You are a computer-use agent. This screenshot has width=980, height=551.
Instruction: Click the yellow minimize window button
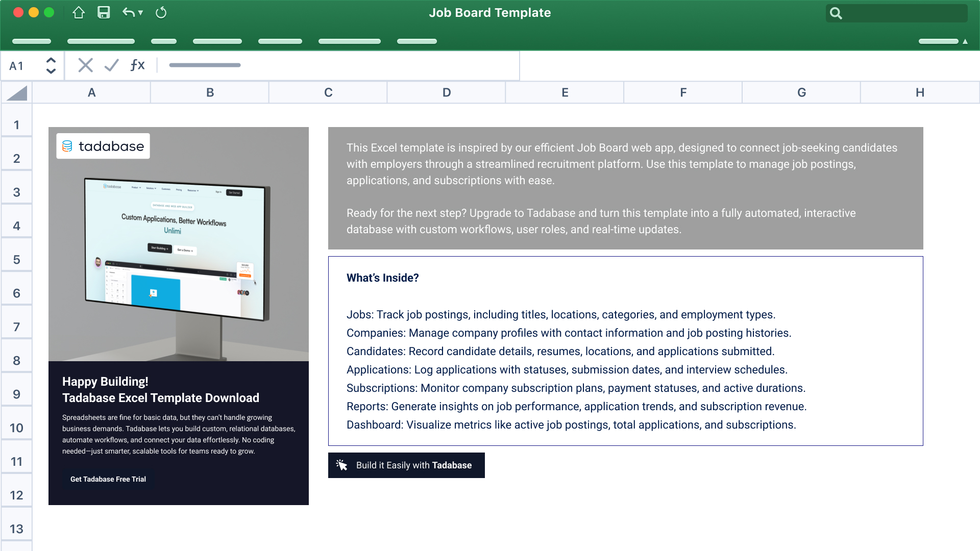(34, 13)
